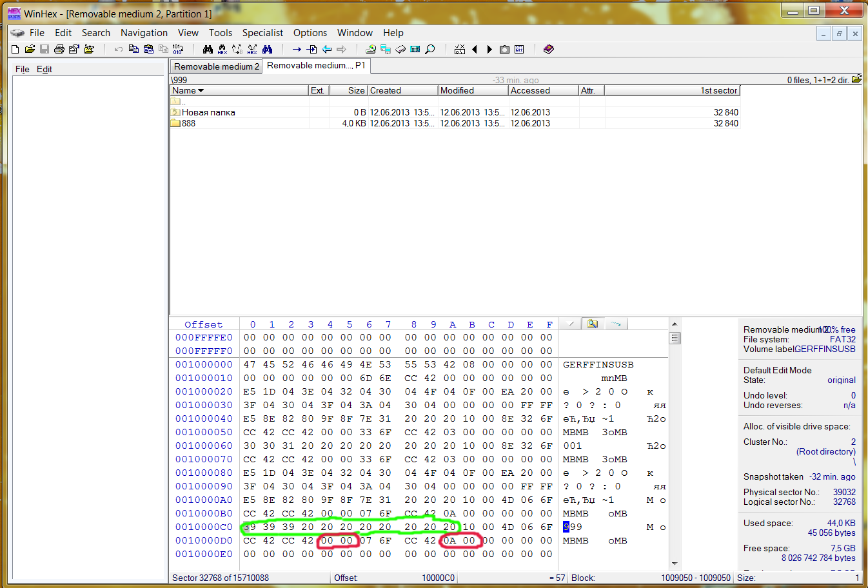The image size is (868, 588).
Task: Click the Copy block icon
Action: point(133,49)
